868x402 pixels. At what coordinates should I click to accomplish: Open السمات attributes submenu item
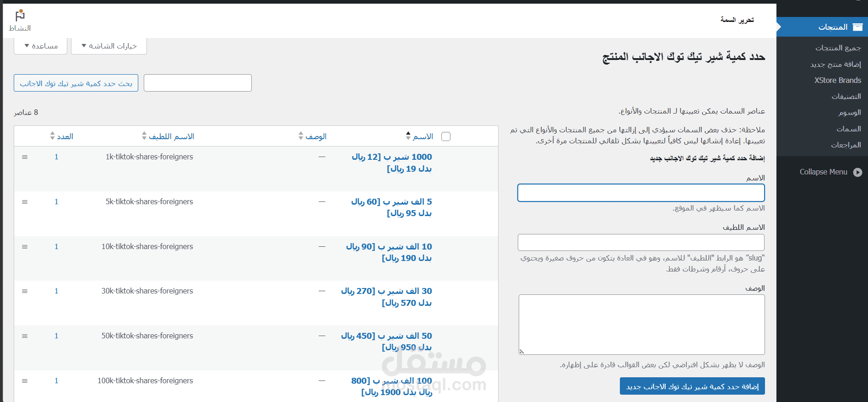pyautogui.click(x=849, y=129)
